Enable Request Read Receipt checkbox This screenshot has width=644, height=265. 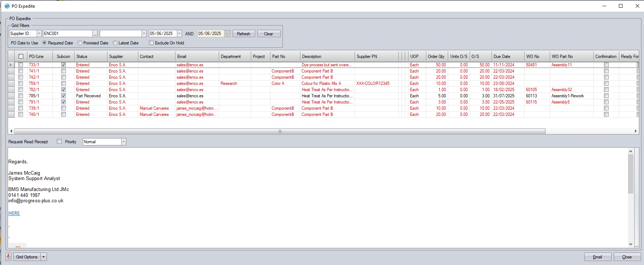(x=59, y=141)
